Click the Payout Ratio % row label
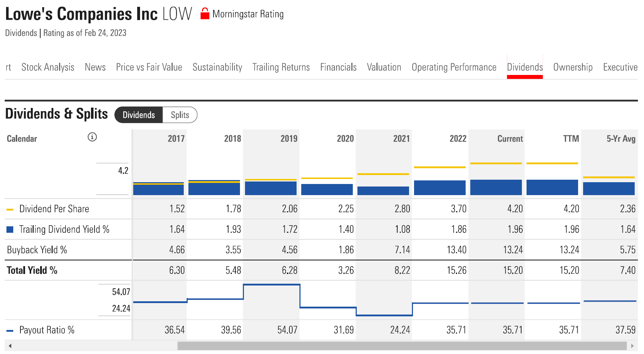Screen dimensions: 644x354 [47, 330]
